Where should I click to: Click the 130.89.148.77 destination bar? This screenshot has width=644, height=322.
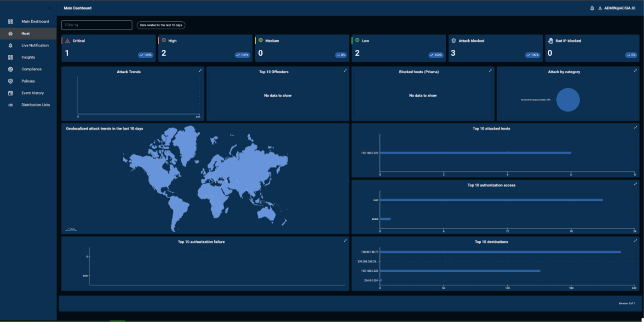point(500,252)
